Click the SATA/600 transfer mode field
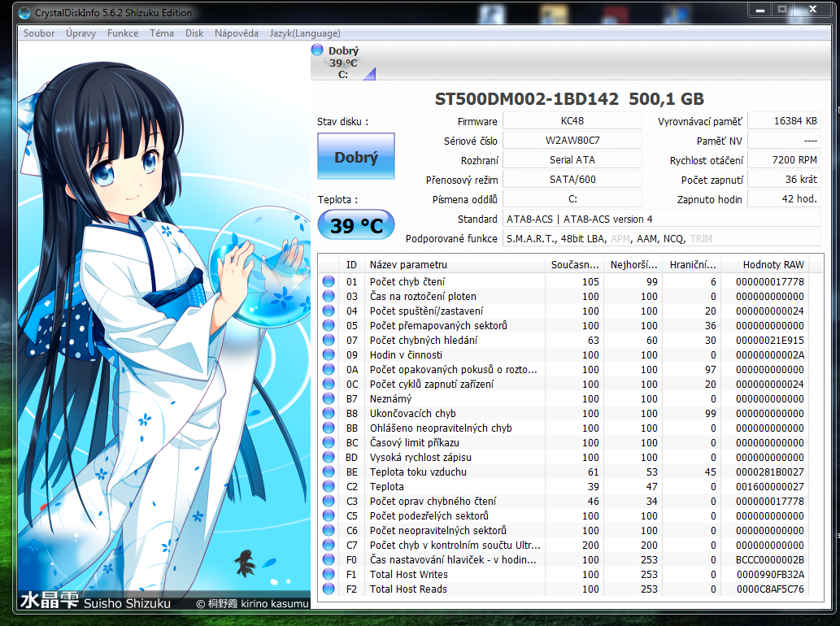840x626 pixels. (572, 180)
